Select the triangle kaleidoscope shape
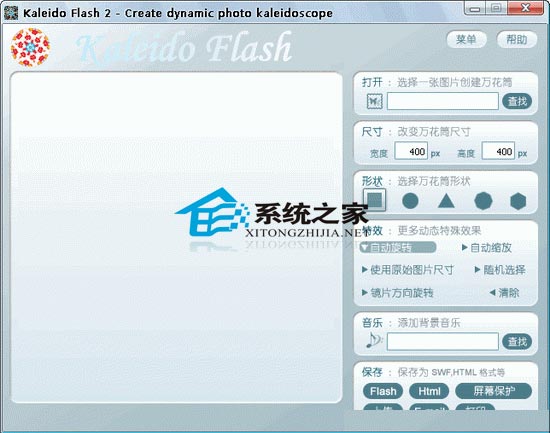550x433 pixels. pyautogui.click(x=446, y=201)
